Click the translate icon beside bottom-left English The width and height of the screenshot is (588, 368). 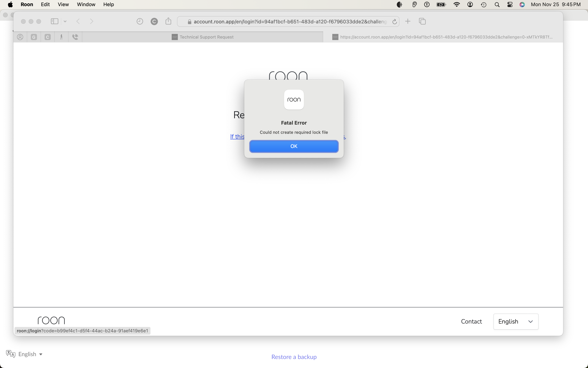(11, 354)
